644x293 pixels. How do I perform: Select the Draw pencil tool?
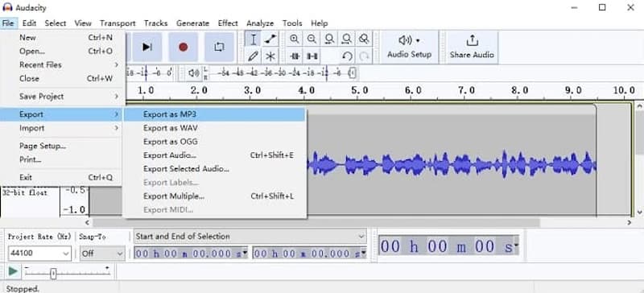pos(254,56)
